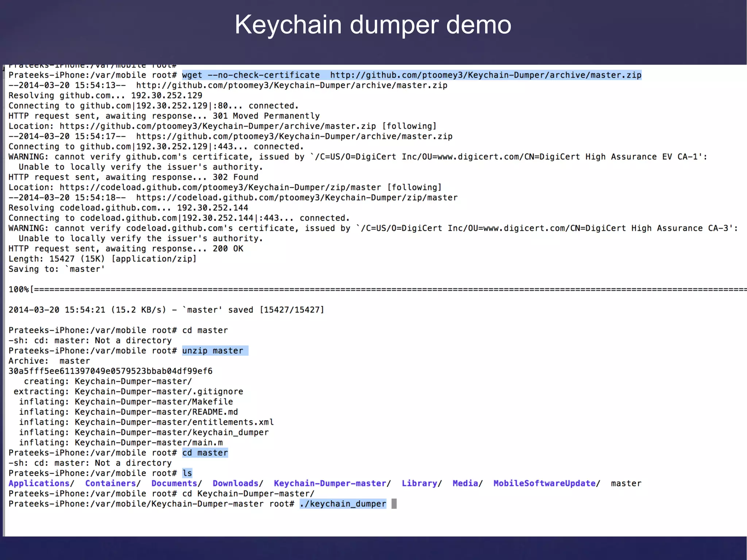Click the 'Resolving github.com... 192.30.252.129' line
The width and height of the screenshot is (747, 560).
tap(105, 96)
